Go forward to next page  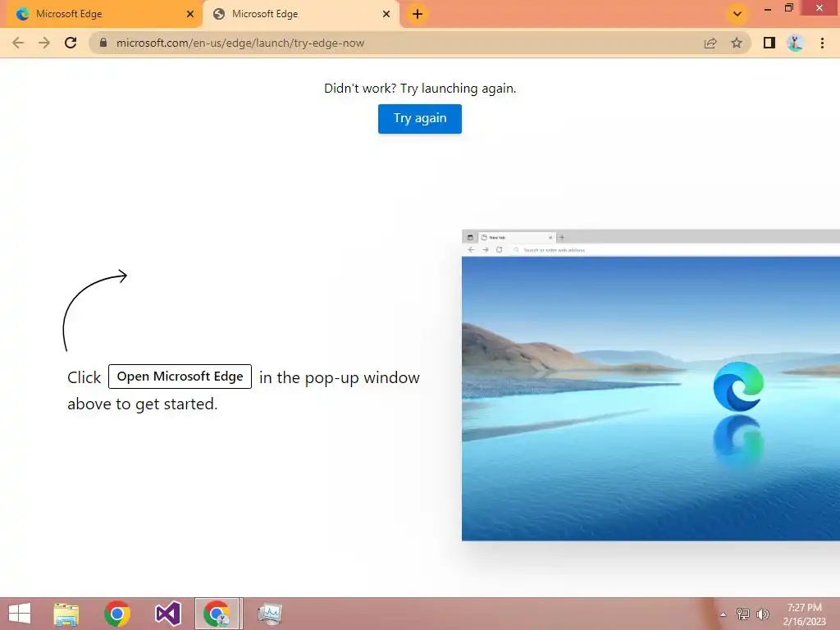tap(44, 43)
